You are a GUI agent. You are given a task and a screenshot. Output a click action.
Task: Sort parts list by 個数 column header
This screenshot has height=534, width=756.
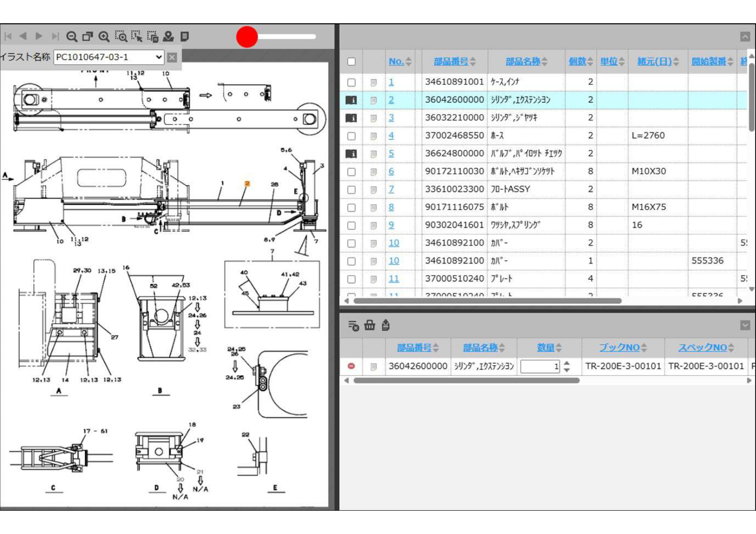pyautogui.click(x=577, y=62)
